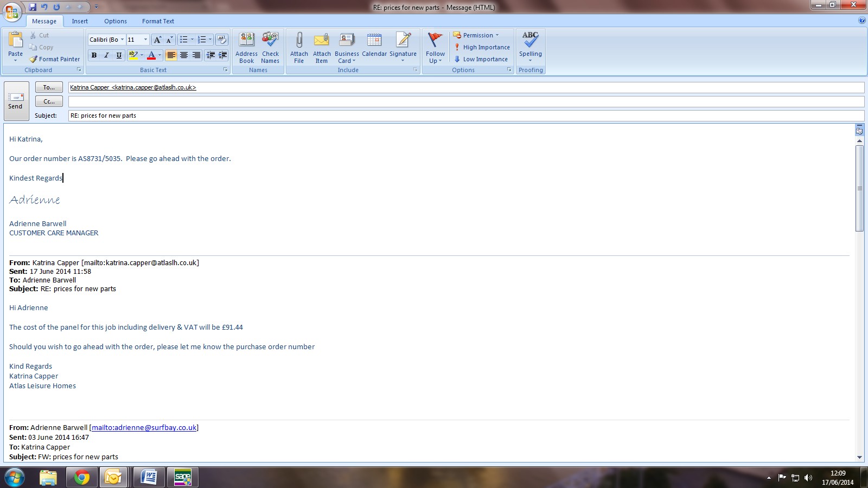Open the Format Text tab
Image resolution: width=868 pixels, height=488 pixels.
click(x=158, y=21)
